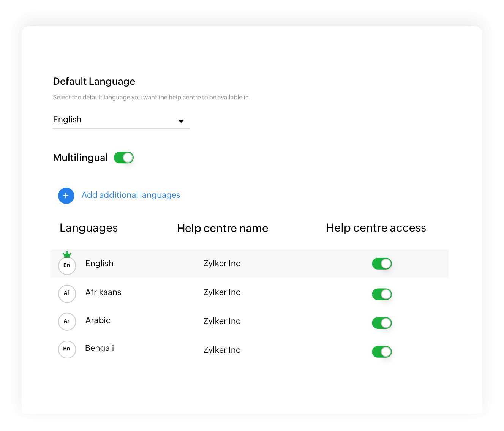The height and width of the screenshot is (431, 504).
Task: Click the blue plus circle icon
Action: (66, 196)
